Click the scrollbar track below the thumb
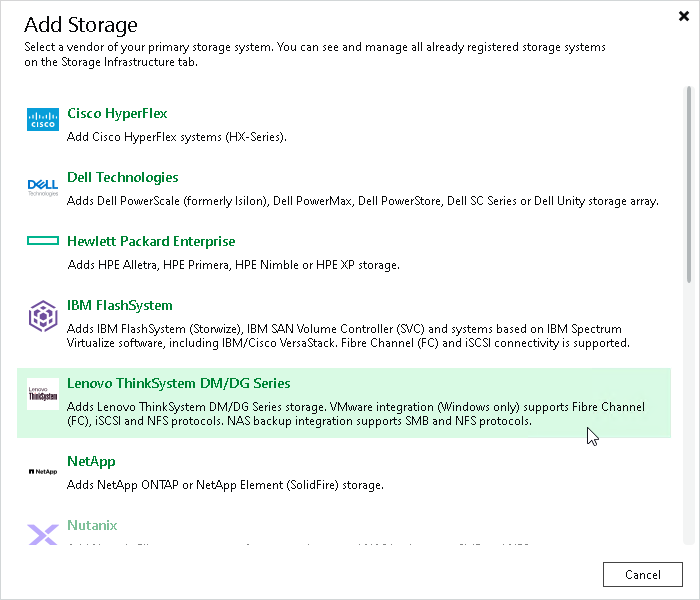Image resolution: width=700 pixels, height=600 pixels. (689, 413)
